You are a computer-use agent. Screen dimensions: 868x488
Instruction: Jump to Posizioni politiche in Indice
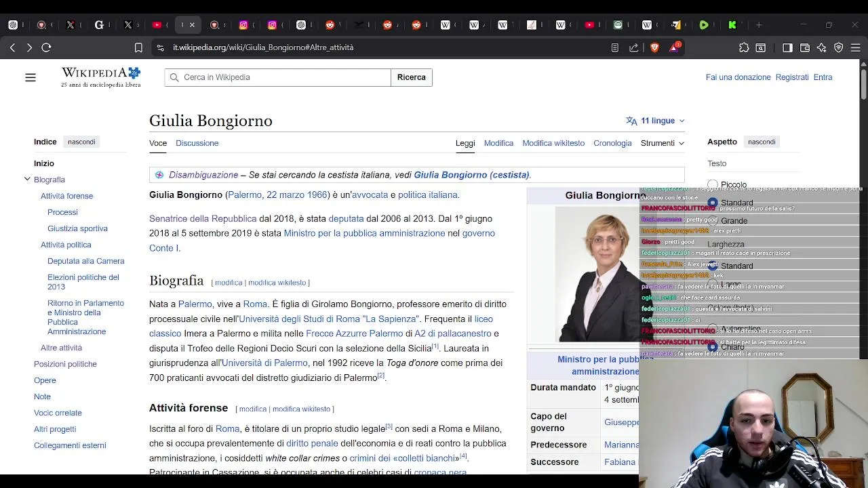(65, 364)
